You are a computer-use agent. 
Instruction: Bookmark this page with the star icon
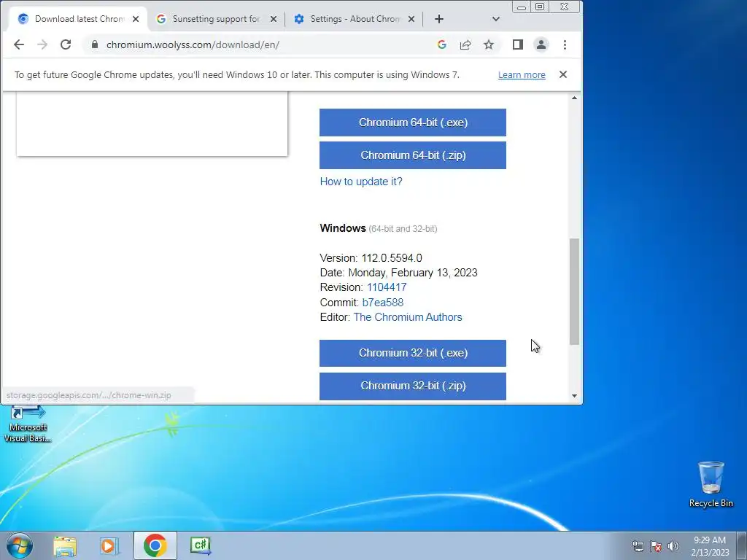tap(489, 44)
